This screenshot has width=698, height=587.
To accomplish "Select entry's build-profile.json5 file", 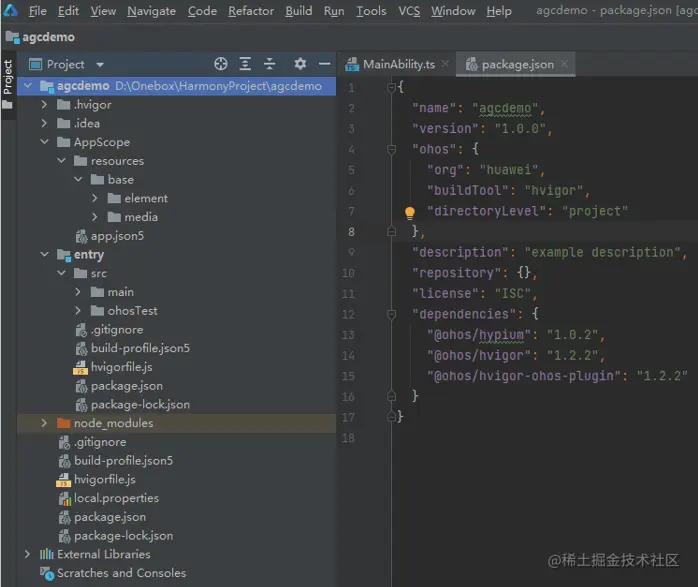I will 140,348.
